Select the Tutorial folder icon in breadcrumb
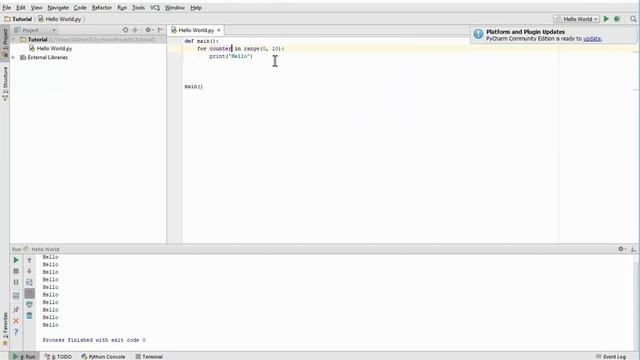The height and width of the screenshot is (360, 640). 7,19
